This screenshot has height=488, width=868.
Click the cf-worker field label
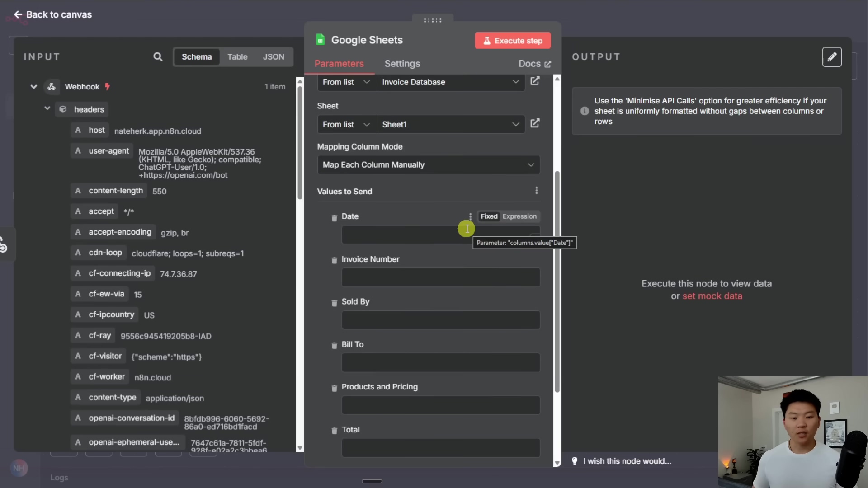coord(107,377)
